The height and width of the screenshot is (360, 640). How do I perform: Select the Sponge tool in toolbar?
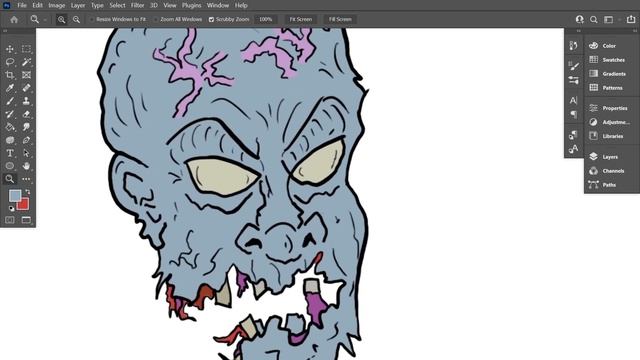10,140
